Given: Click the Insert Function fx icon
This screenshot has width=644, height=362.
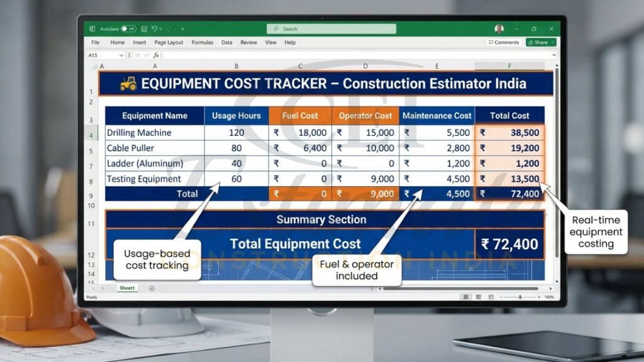Looking at the screenshot, I should pyautogui.click(x=156, y=55).
